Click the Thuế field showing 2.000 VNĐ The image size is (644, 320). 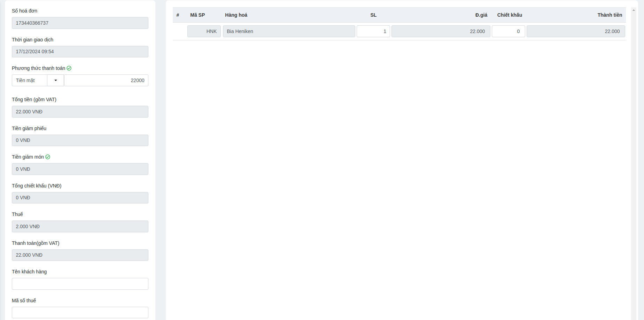(80, 226)
